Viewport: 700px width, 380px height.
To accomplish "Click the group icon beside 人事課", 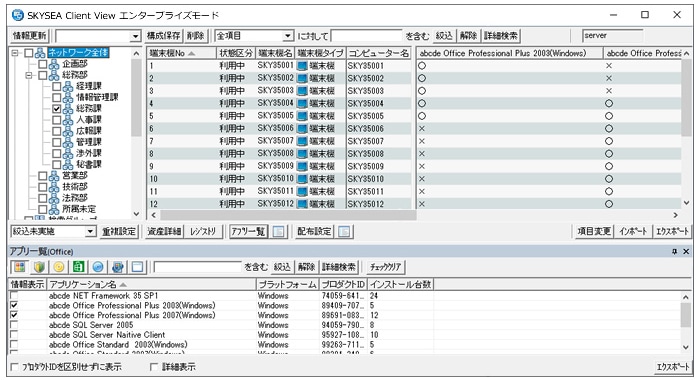I will pos(68,120).
